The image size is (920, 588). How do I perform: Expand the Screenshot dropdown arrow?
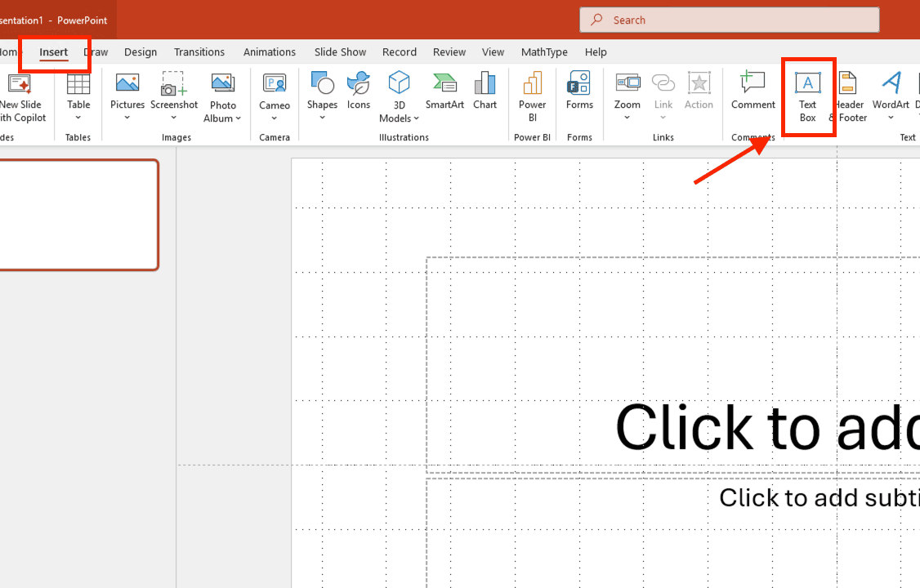(x=174, y=118)
